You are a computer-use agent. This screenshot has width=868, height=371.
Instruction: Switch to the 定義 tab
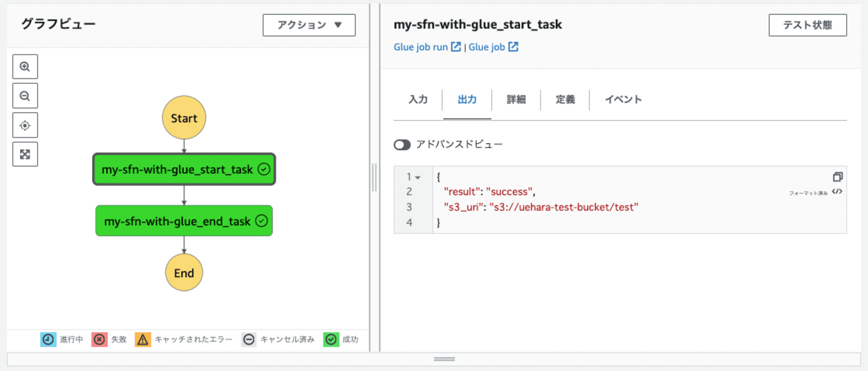(565, 100)
